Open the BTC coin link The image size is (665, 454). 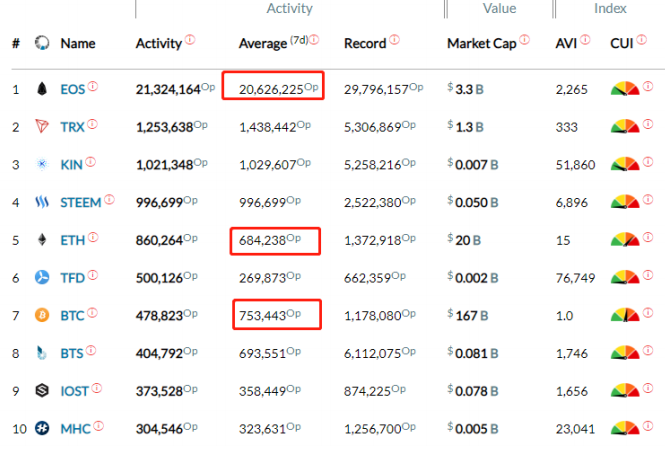pyautogui.click(x=72, y=316)
